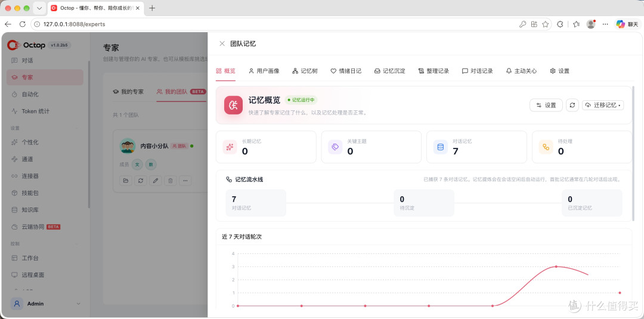Click the 记忆流水线 section icon
The image size is (644, 319).
point(229,179)
